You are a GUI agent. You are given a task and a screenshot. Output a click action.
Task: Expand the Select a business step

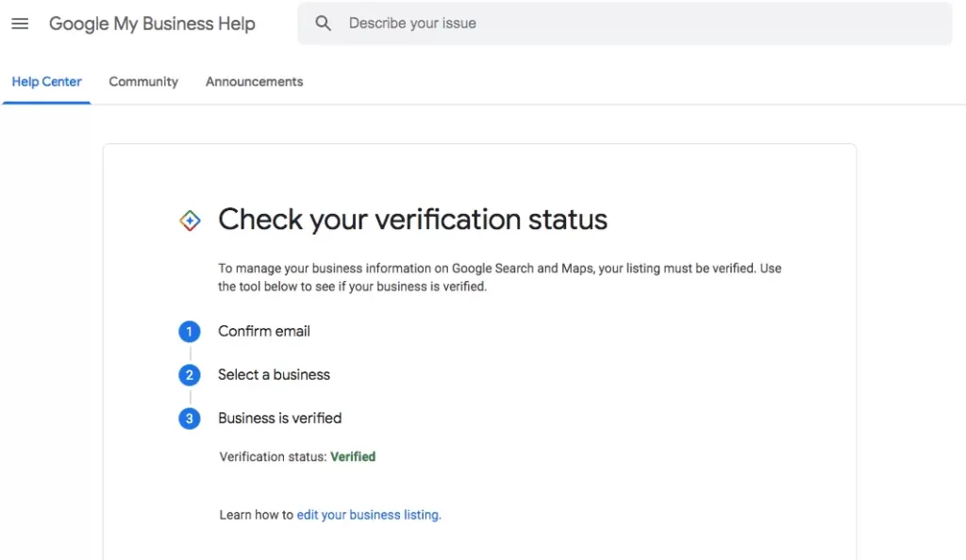pyautogui.click(x=275, y=375)
